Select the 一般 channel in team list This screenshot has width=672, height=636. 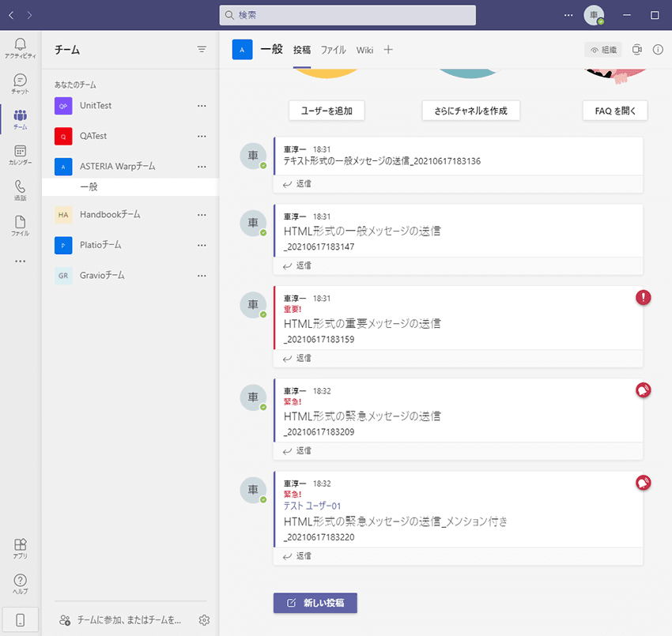coord(130,186)
